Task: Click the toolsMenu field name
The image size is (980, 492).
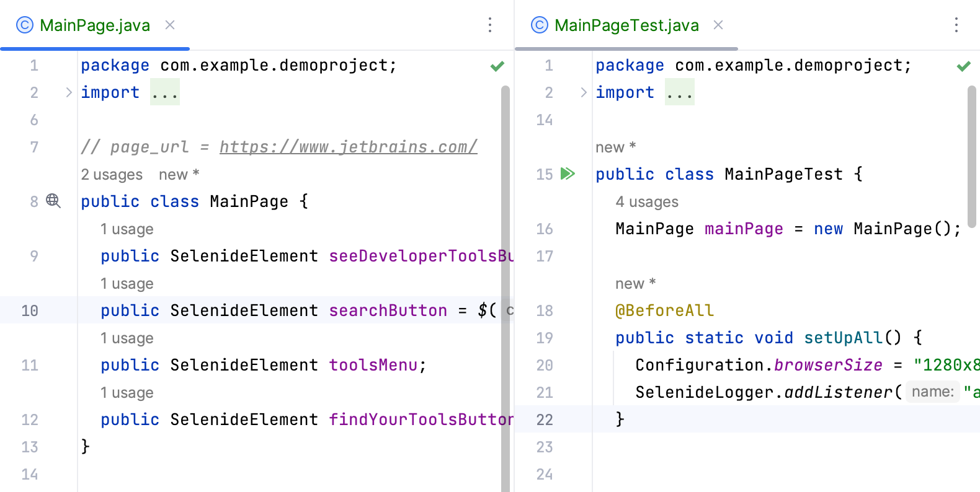Action: click(373, 365)
